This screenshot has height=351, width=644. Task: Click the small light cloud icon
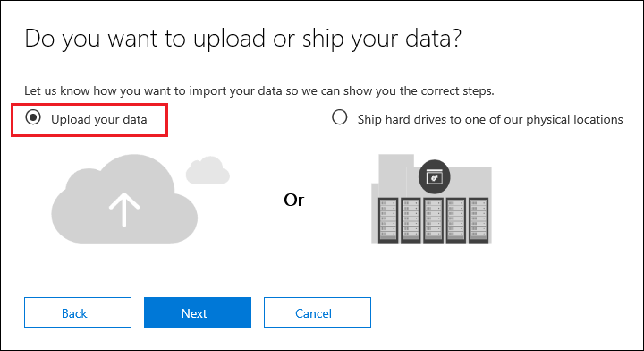click(208, 170)
